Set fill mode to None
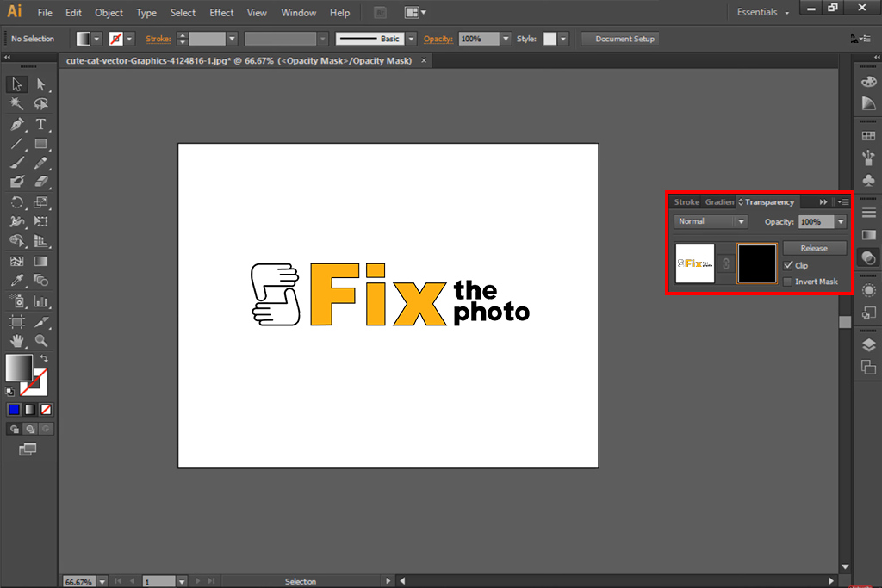Viewport: 882px width, 588px height. pos(47,410)
